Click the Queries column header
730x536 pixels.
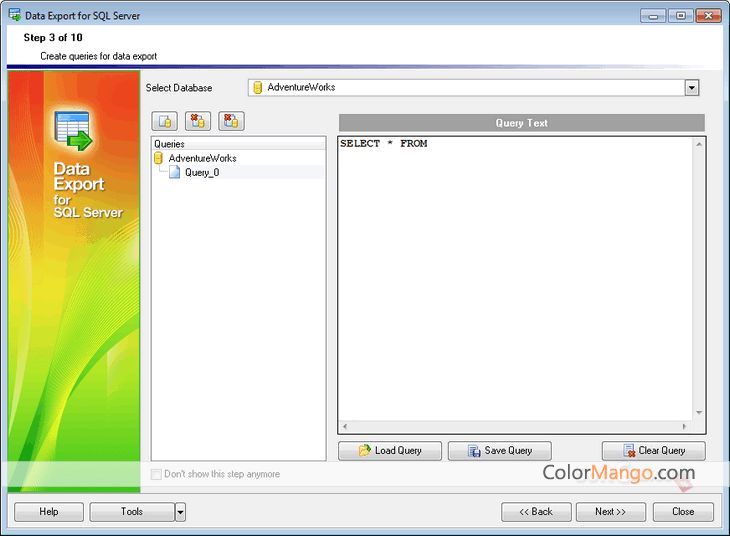tap(238, 144)
